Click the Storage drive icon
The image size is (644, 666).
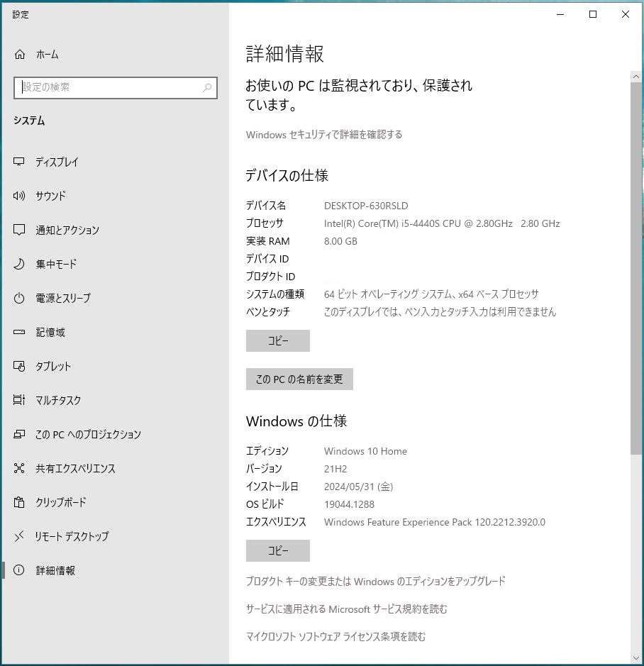click(x=18, y=332)
